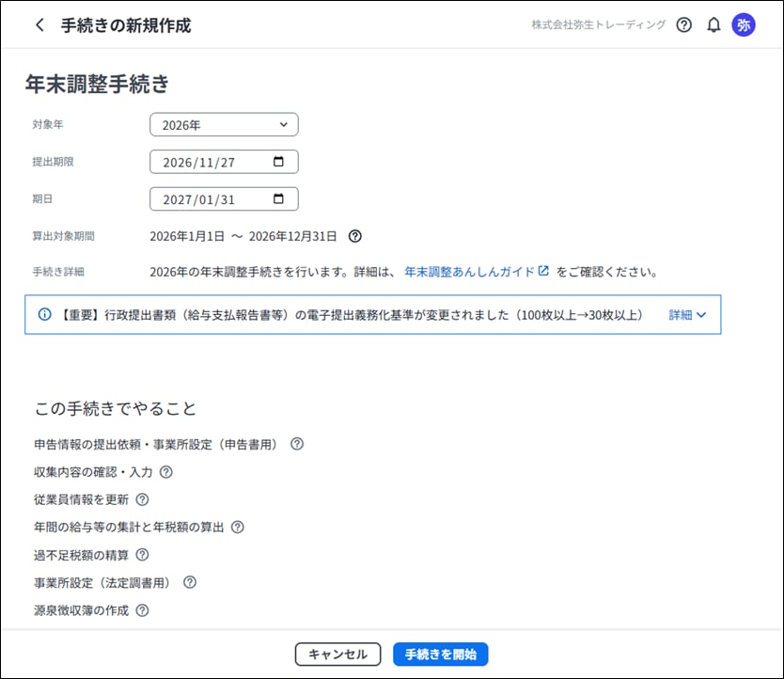Open notifications bell
The width and height of the screenshot is (784, 679).
tap(713, 25)
